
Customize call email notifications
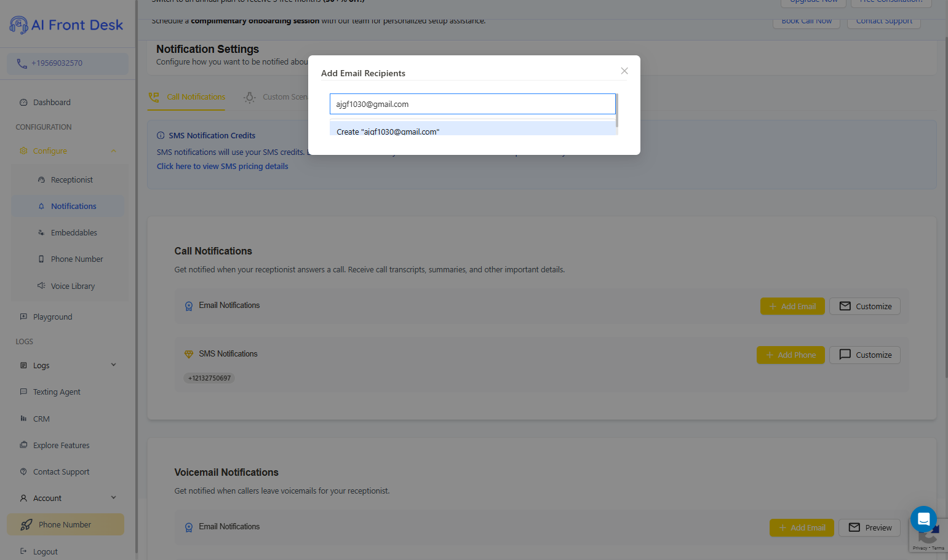[x=865, y=306]
